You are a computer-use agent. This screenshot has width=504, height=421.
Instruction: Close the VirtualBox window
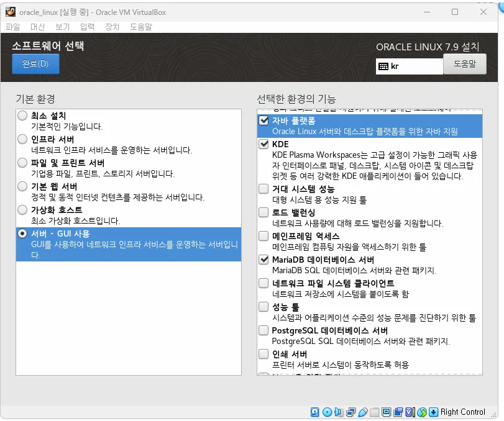pyautogui.click(x=483, y=12)
